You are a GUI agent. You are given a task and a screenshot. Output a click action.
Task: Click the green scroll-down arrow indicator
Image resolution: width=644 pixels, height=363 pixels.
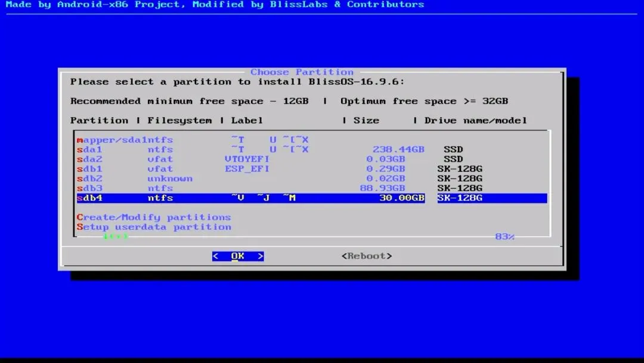pos(116,236)
